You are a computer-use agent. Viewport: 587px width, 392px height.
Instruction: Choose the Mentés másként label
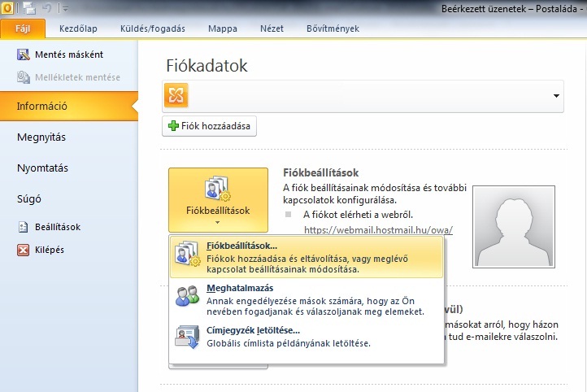point(69,54)
